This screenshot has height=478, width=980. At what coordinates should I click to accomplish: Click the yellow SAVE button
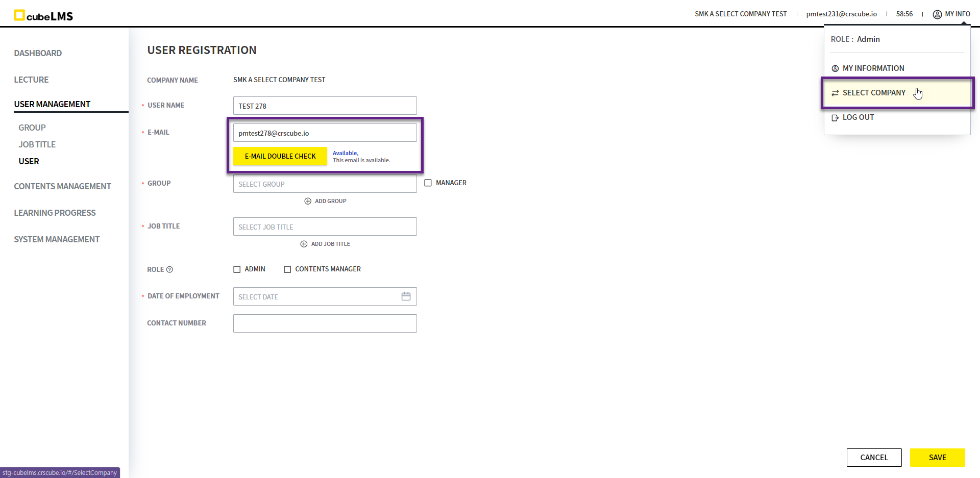[937, 458]
